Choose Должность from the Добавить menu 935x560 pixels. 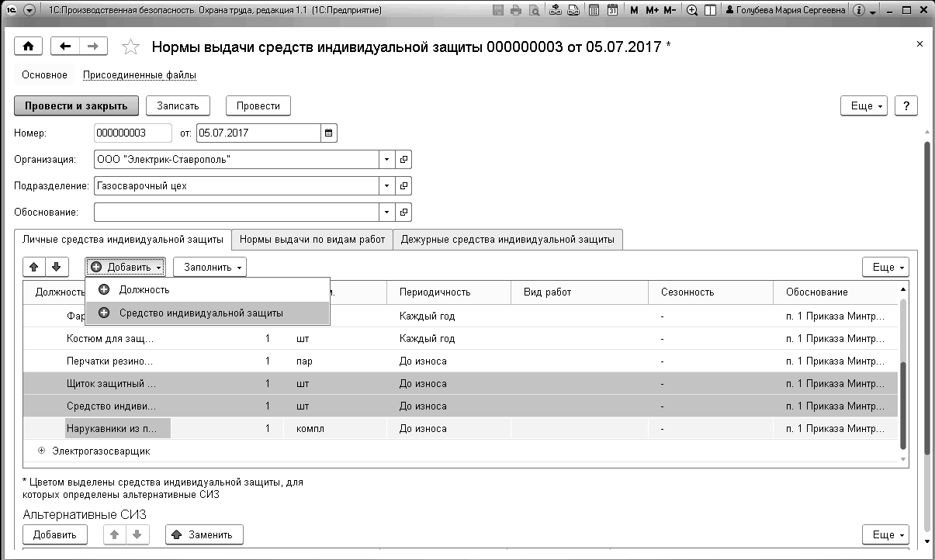coord(208,289)
